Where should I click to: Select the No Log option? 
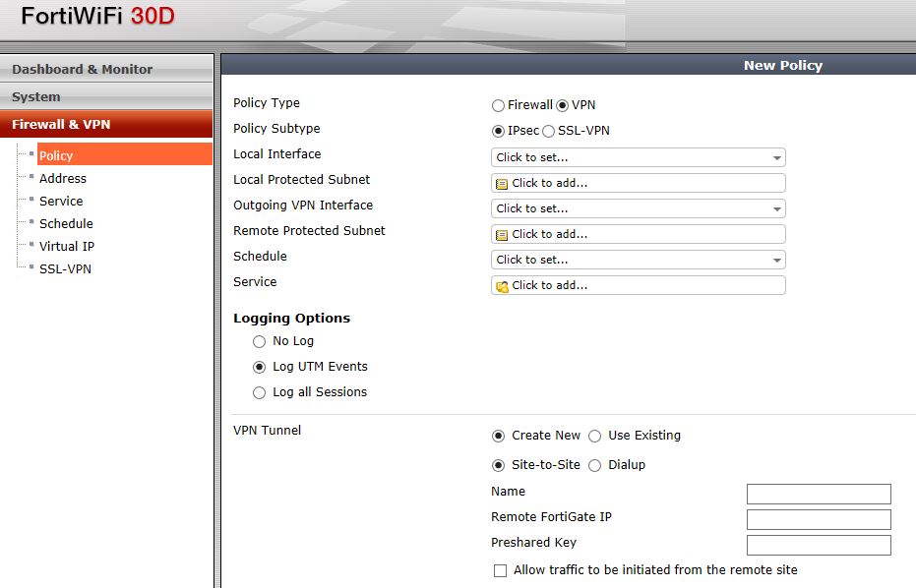tap(259, 341)
